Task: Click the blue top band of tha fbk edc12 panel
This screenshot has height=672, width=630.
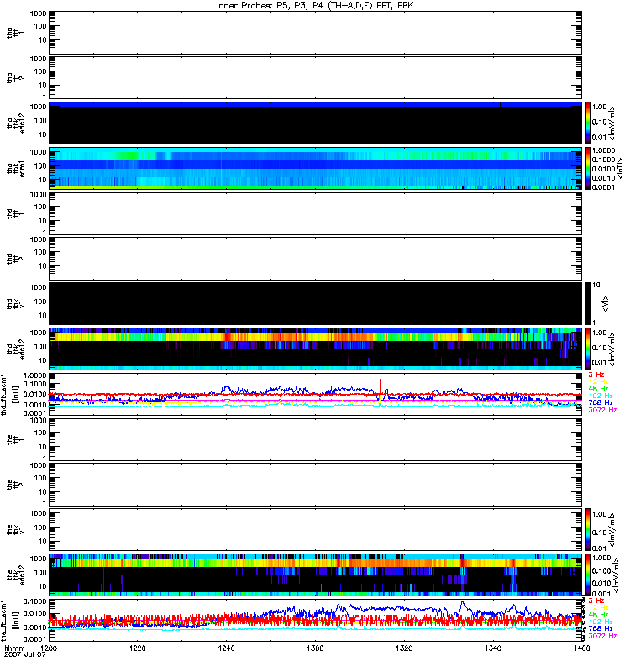Action: (316, 104)
